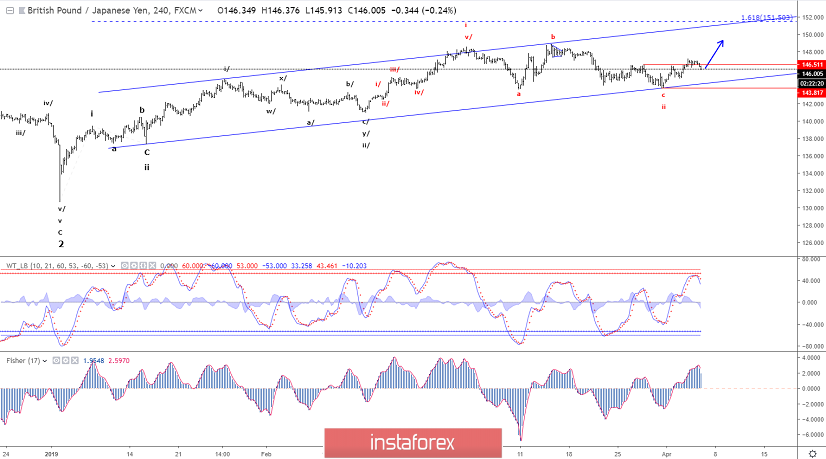Select the x/ wave label on the chart

(x=283, y=79)
